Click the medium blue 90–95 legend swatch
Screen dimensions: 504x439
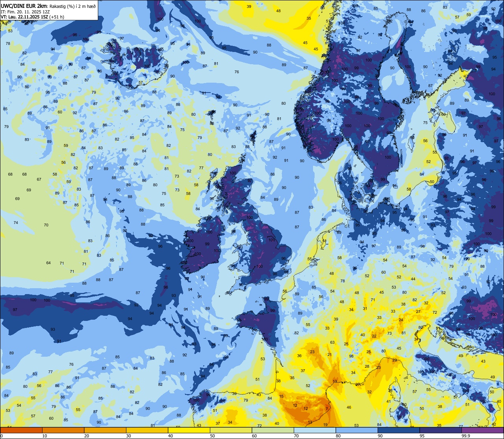[398, 430]
